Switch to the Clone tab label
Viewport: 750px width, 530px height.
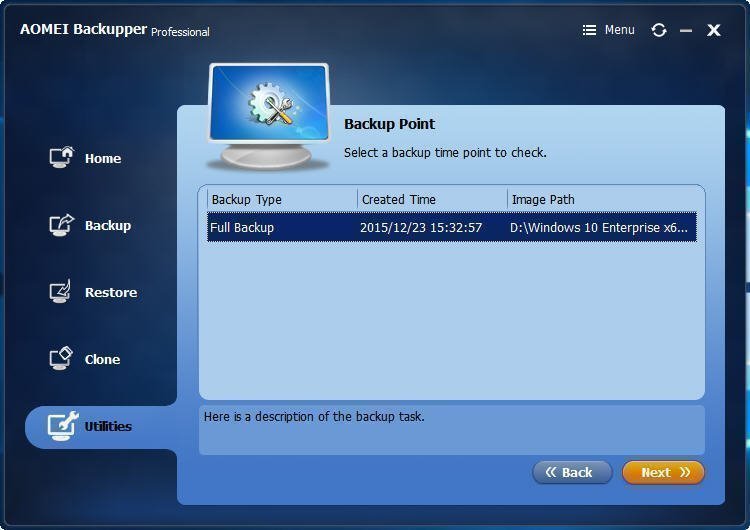pyautogui.click(x=102, y=359)
